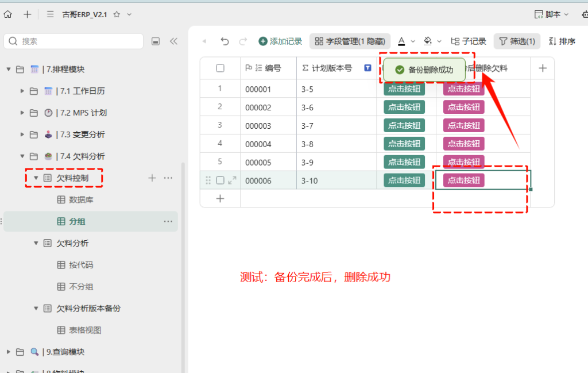Click the 排序 sort button

point(562,41)
